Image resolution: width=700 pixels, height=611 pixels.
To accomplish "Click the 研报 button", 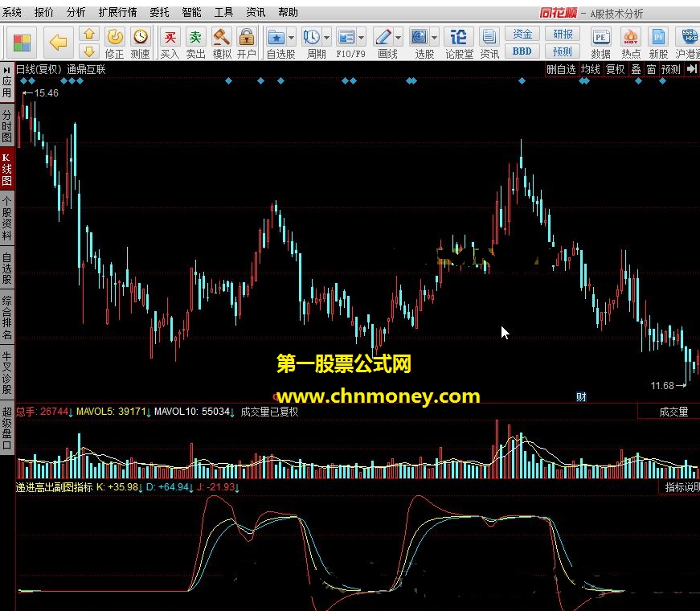I will pos(563,34).
